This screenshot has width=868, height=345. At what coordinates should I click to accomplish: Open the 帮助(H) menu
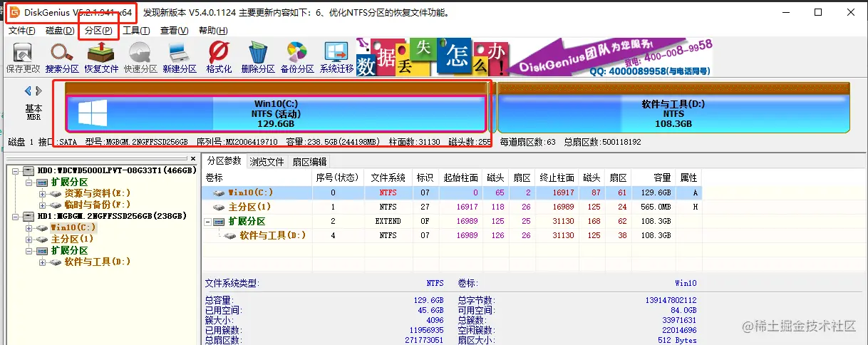212,31
